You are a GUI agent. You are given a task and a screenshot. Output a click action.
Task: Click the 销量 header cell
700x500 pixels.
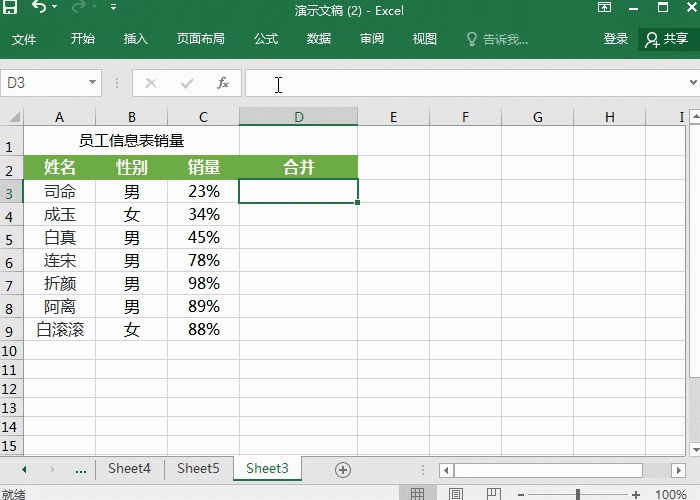click(204, 167)
